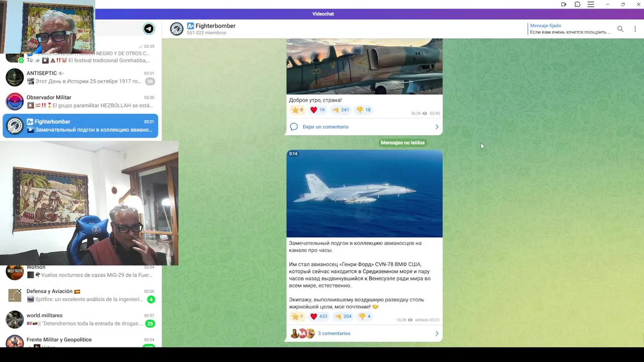Click the 34 unread badge on ANTISEPTIC
Screen dimensions: 644x362
tap(150, 81)
